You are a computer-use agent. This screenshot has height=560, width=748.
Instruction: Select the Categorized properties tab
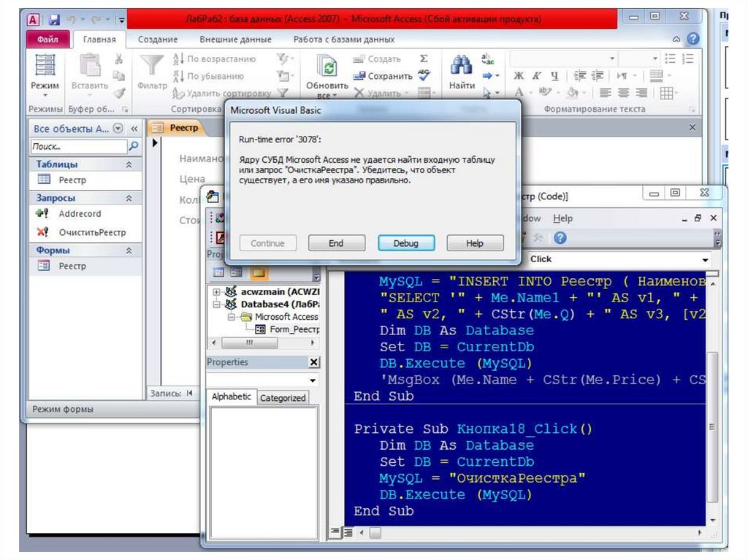[x=283, y=398]
